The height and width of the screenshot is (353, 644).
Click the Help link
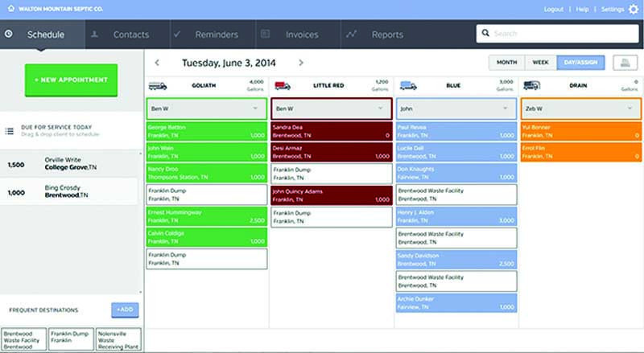(582, 9)
